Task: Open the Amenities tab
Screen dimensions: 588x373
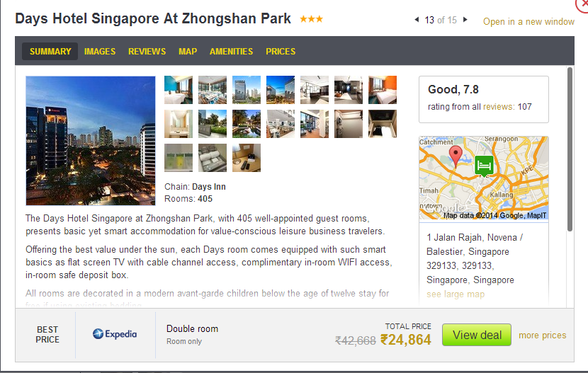Action: [x=231, y=51]
